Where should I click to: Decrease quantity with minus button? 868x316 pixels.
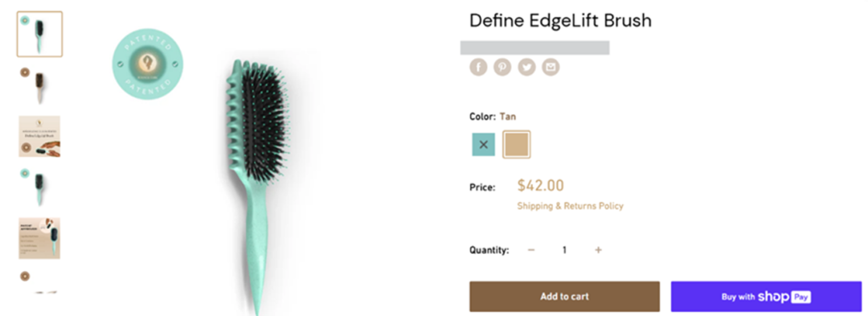(x=531, y=250)
